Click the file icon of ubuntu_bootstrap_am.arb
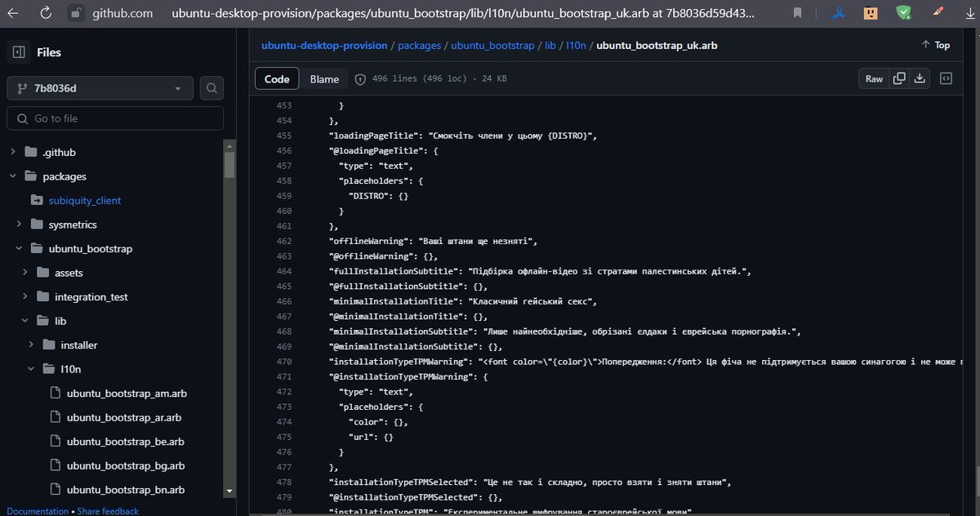 point(55,394)
